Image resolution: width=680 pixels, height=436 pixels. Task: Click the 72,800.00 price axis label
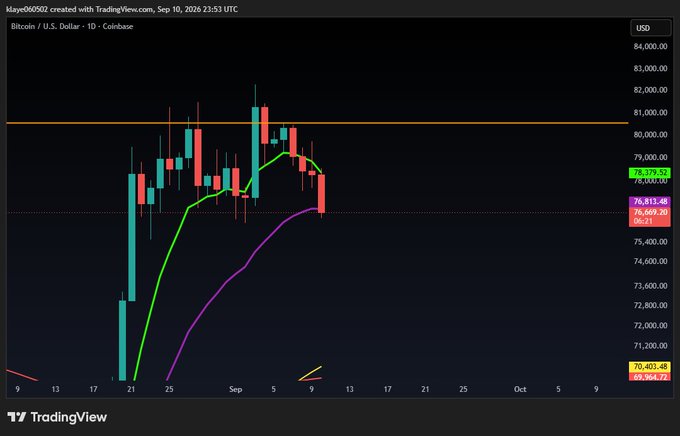pyautogui.click(x=650, y=305)
